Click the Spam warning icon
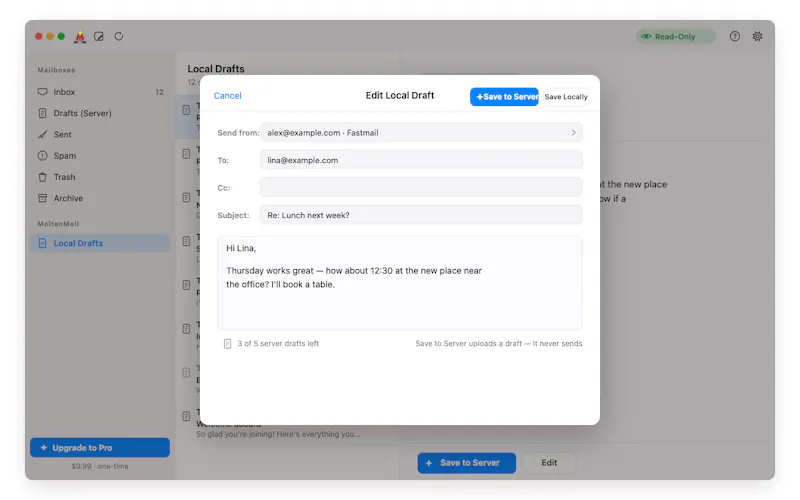Viewport: 800px width, 500px height. (x=42, y=156)
